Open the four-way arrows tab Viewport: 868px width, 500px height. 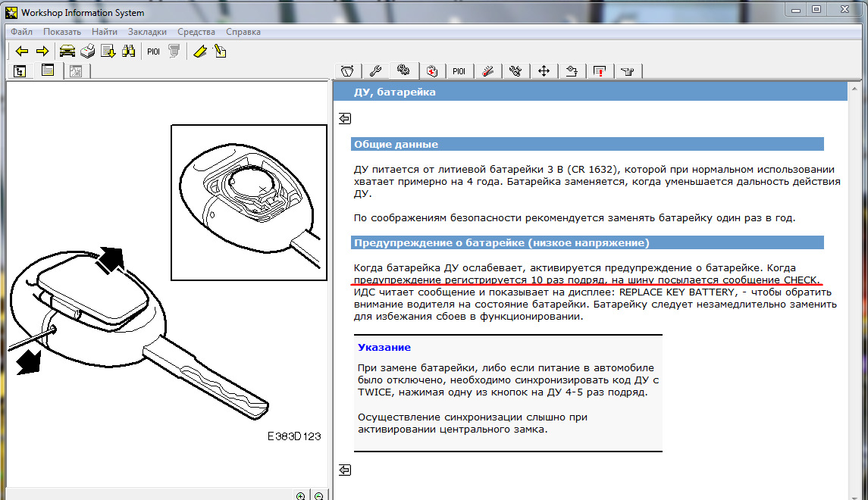544,71
